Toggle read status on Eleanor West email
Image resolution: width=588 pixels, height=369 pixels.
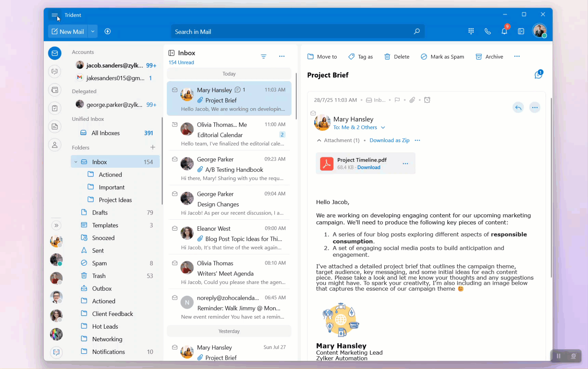[x=175, y=228]
